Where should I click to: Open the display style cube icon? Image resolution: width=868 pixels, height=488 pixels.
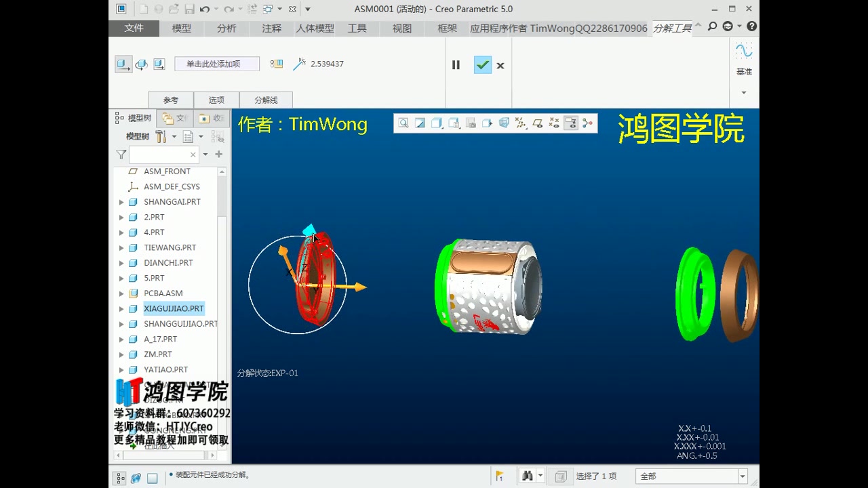coord(437,123)
